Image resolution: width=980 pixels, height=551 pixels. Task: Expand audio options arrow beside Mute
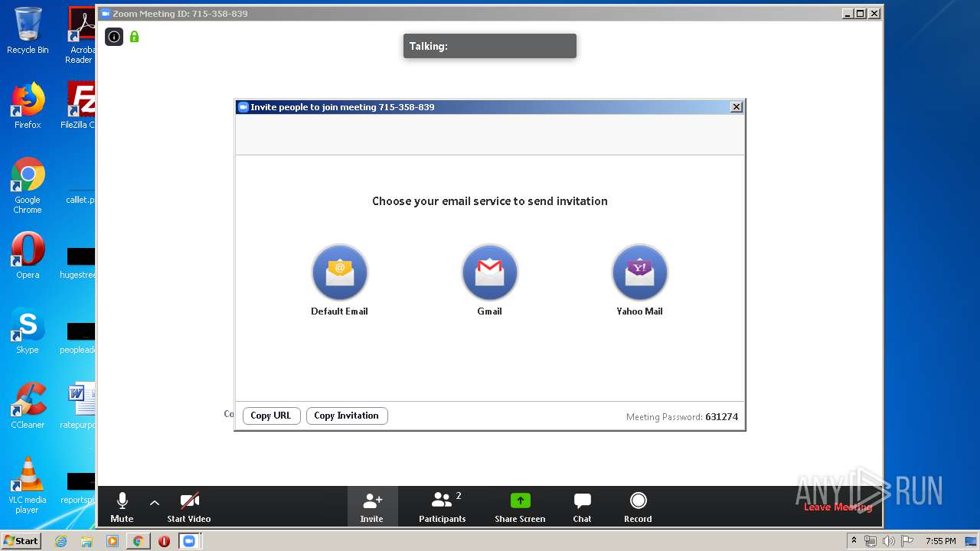(x=155, y=503)
